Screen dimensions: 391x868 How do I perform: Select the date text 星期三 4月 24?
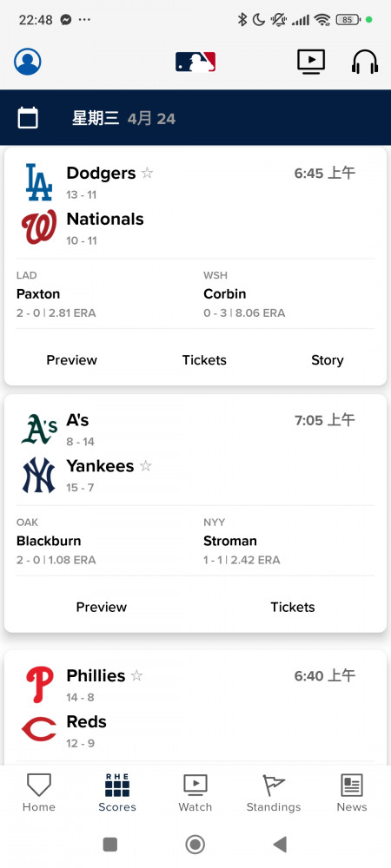click(123, 118)
